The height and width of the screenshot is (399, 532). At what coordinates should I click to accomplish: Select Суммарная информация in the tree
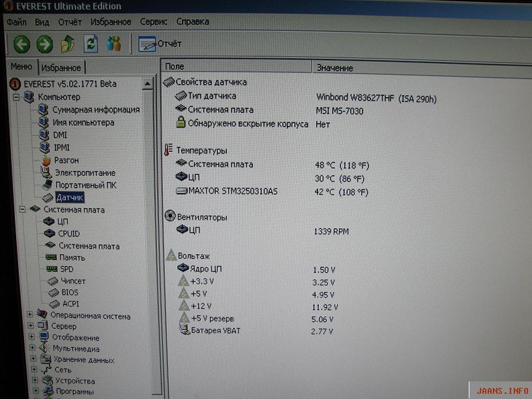coord(96,110)
